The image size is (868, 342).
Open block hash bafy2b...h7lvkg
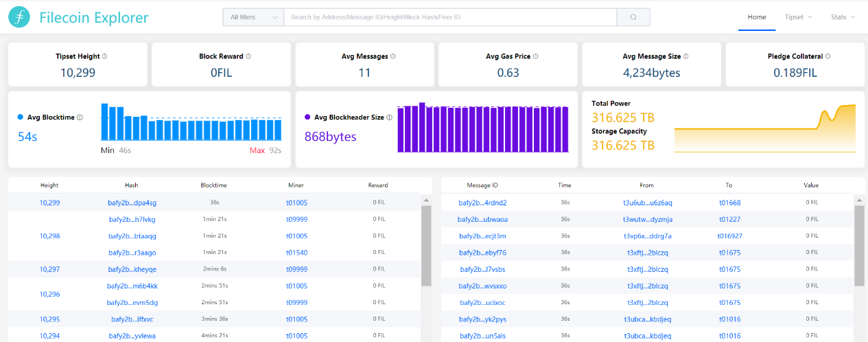[132, 219]
